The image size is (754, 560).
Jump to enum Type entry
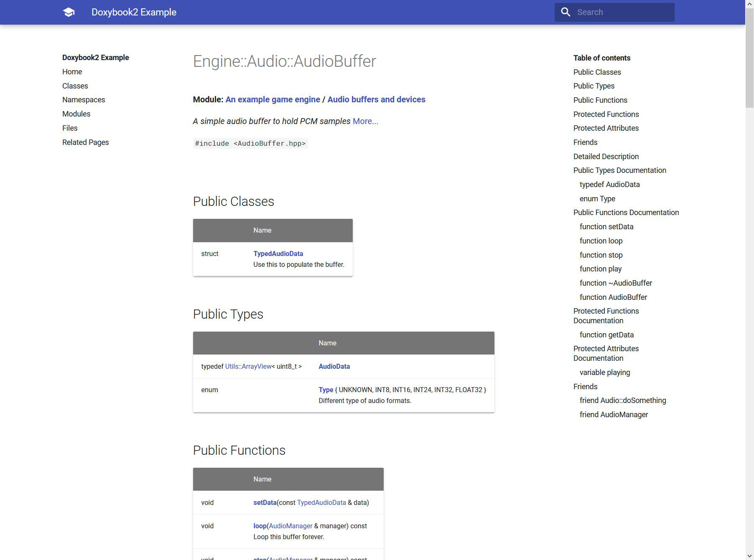point(597,199)
